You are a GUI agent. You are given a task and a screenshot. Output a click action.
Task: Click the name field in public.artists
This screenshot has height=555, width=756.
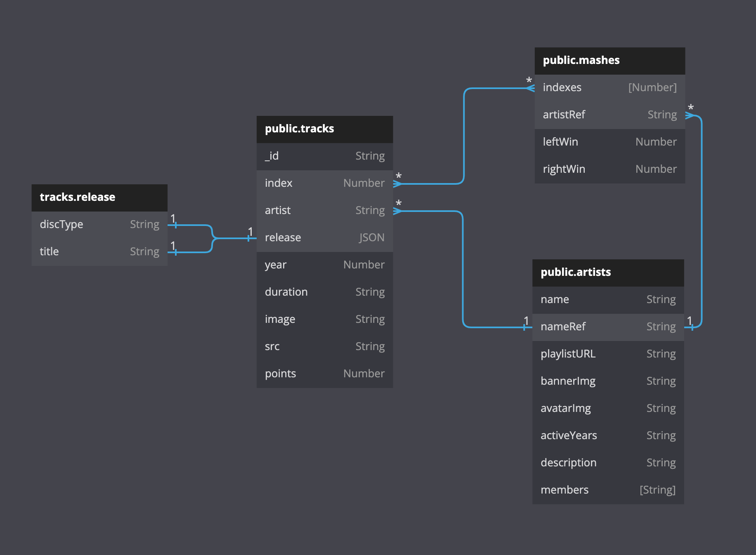point(608,300)
